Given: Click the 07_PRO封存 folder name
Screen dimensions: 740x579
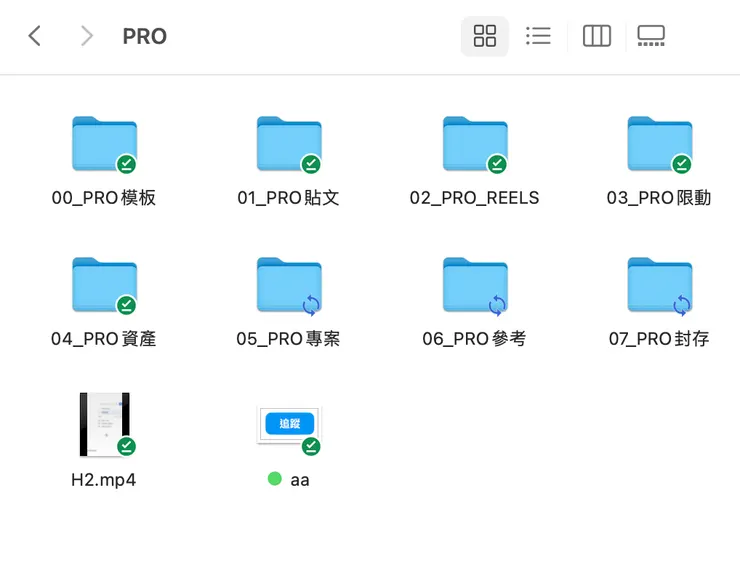Looking at the screenshot, I should pyautogui.click(x=659, y=339).
